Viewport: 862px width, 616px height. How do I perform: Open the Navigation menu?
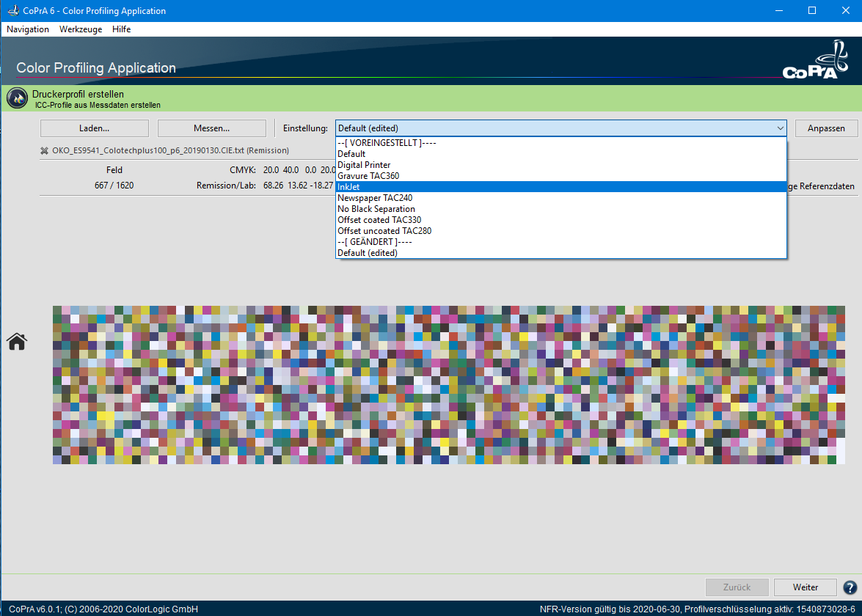click(28, 29)
